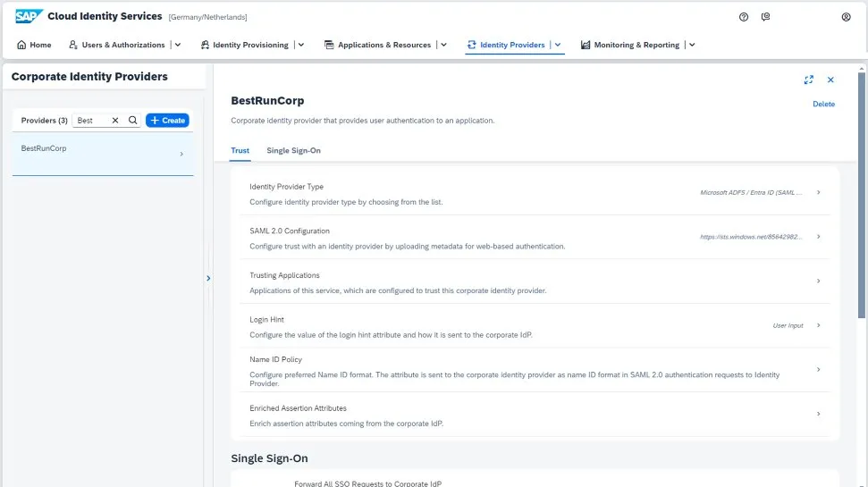868x487 pixels.
Task: Click the search magnifier icon
Action: 132,121
